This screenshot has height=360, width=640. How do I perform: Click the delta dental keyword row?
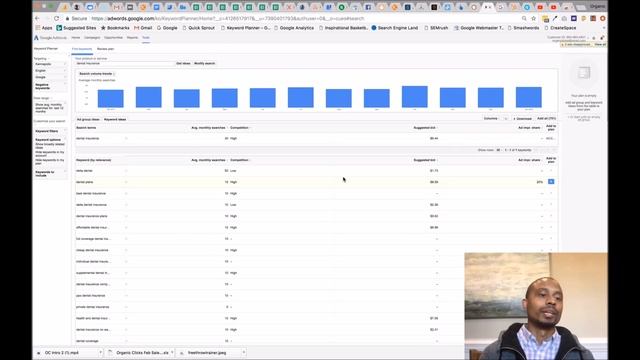click(x=316, y=171)
